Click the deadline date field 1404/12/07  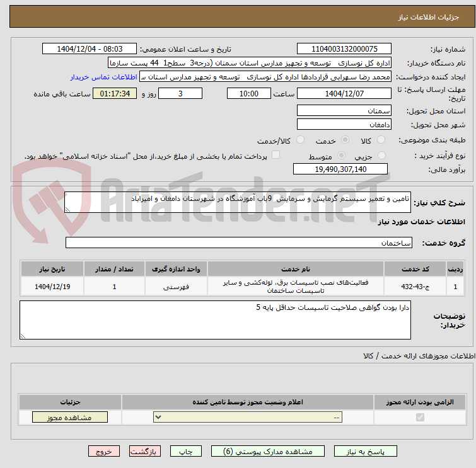pos(344,93)
